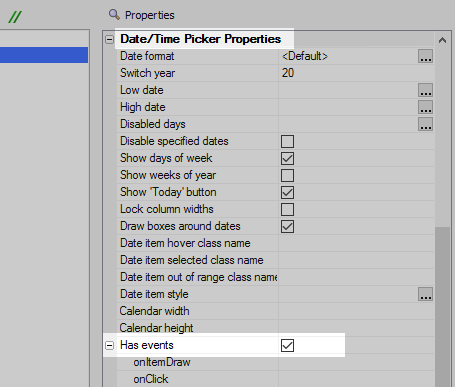Select the highlighted blue row in left list

coord(44,55)
